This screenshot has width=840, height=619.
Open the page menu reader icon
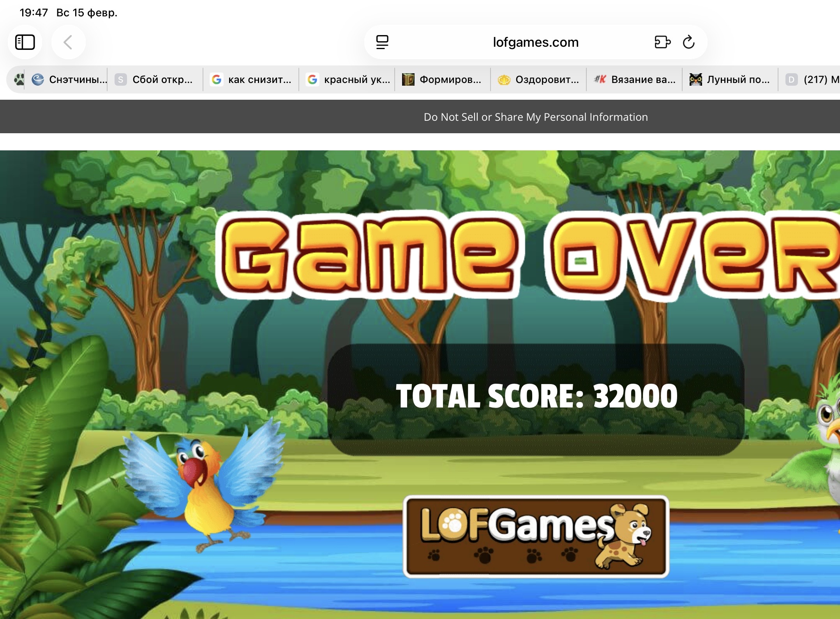(x=382, y=42)
